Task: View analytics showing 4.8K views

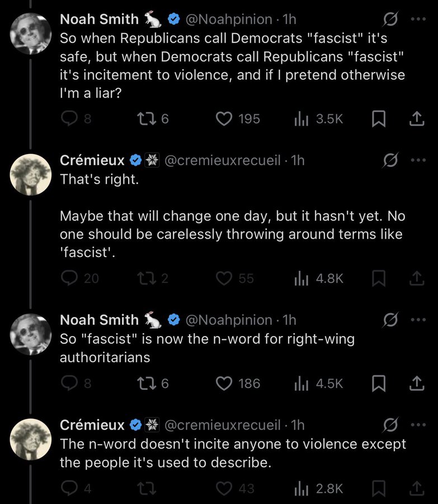Action: (x=318, y=278)
